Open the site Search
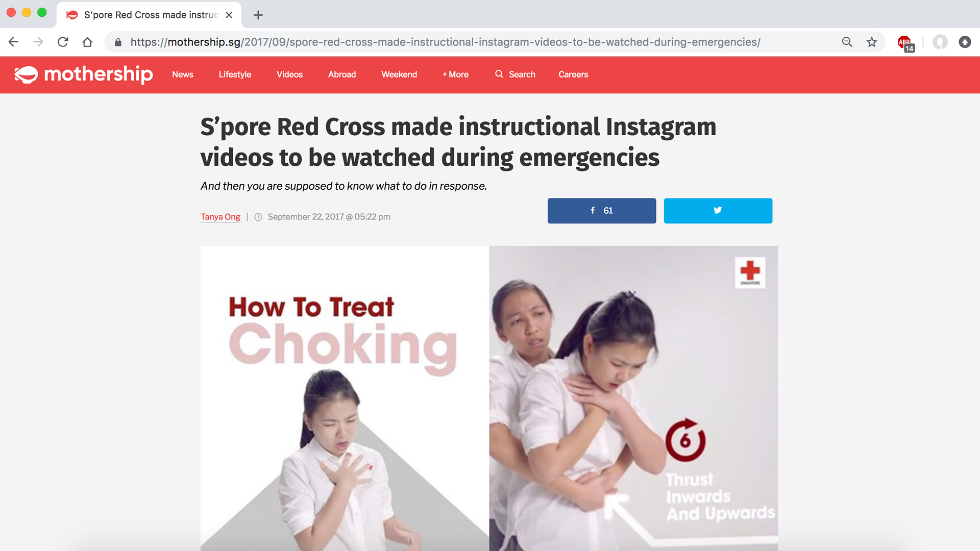 (515, 74)
